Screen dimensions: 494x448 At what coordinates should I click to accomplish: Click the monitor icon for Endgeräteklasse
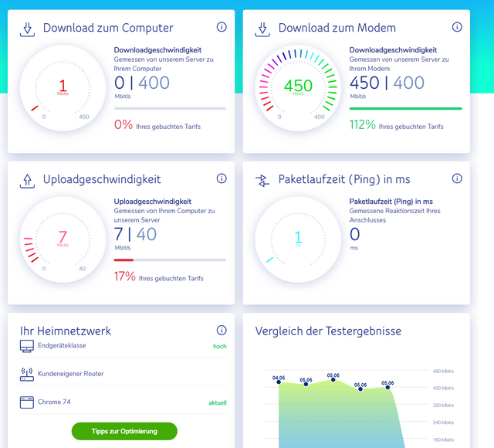pos(27,346)
